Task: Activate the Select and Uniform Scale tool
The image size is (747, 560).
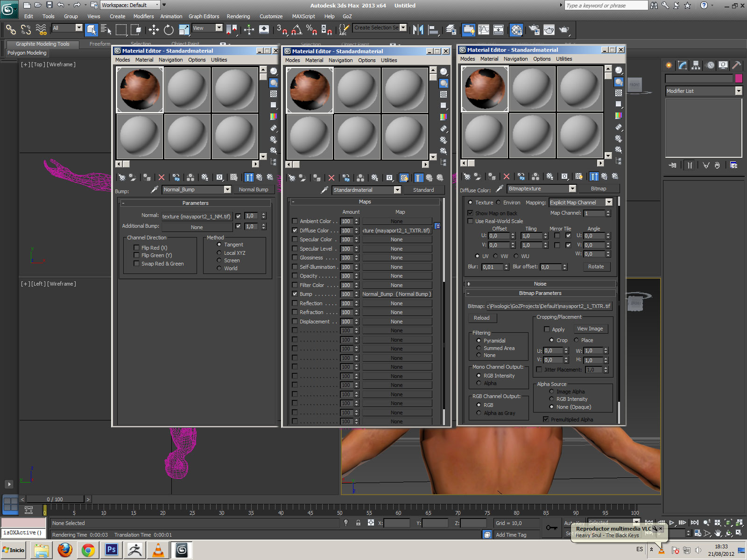Action: pos(184,30)
